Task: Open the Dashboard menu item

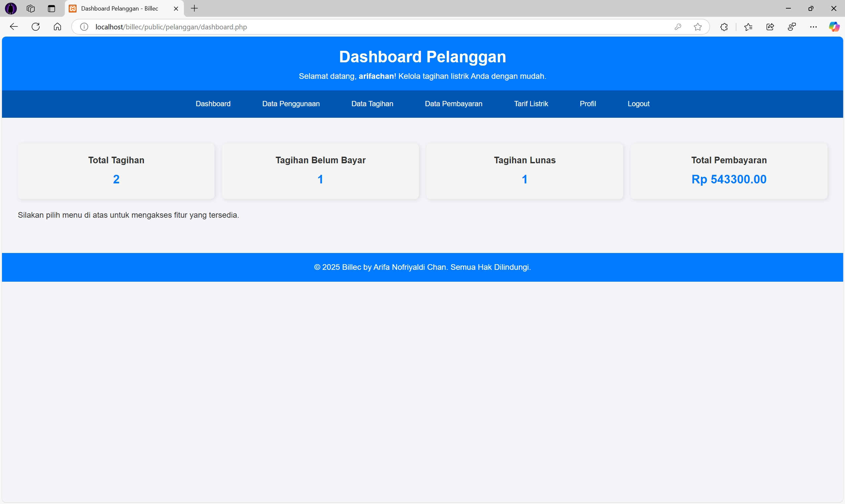Action: [x=213, y=104]
